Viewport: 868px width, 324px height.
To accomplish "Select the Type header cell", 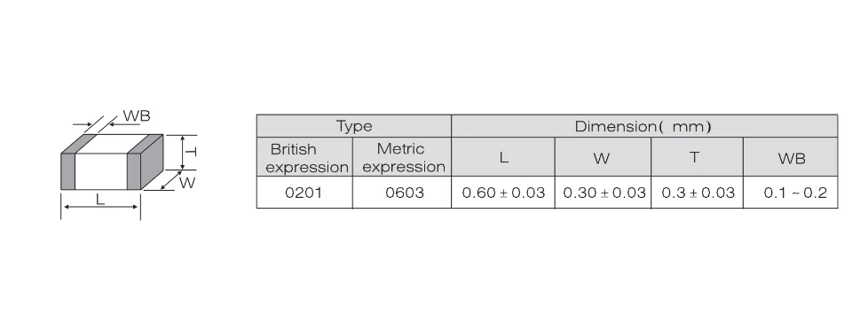I will 354,126.
